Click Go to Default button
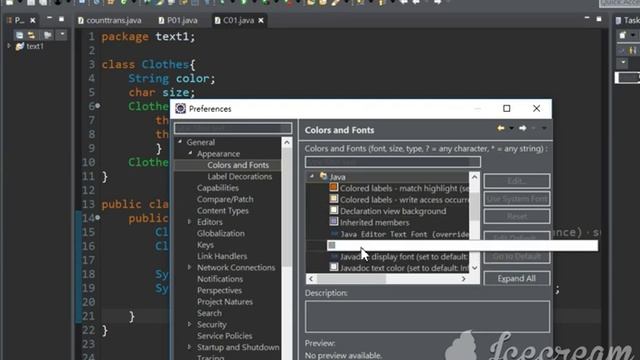 tap(517, 256)
